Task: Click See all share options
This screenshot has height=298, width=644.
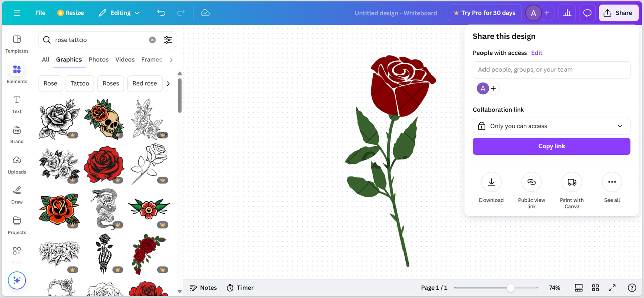Action: click(x=612, y=187)
